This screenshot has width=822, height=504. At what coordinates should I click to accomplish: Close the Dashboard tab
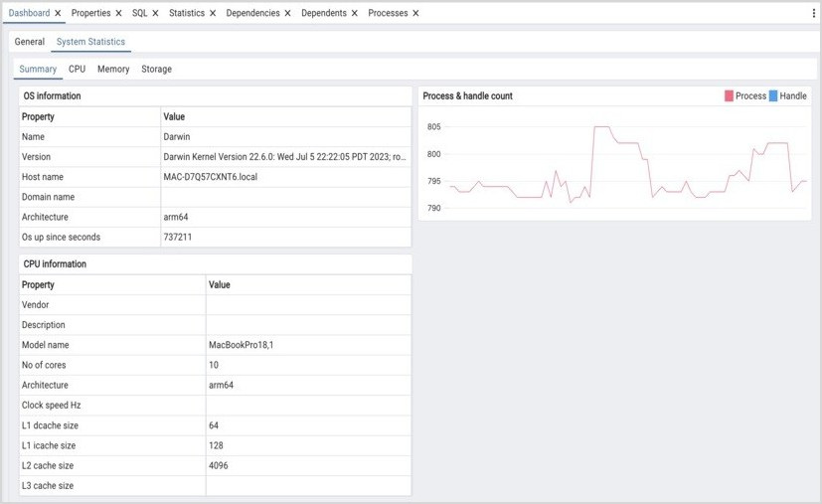58,14
